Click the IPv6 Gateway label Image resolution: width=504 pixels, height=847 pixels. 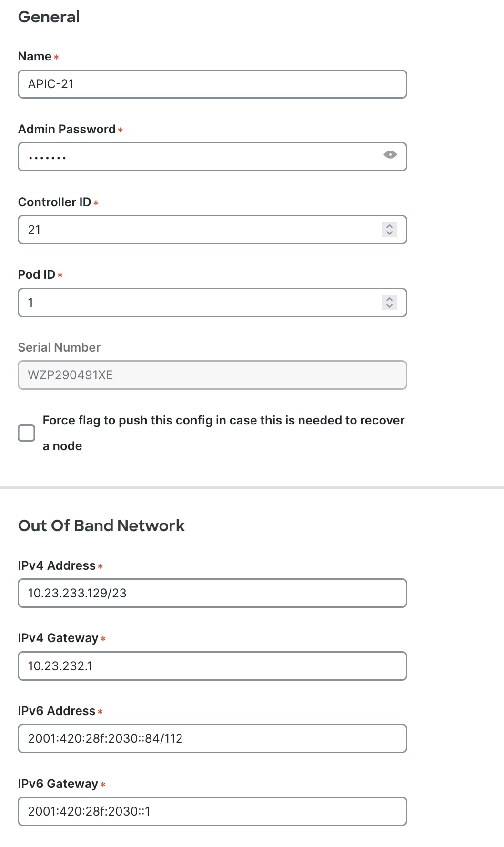click(58, 784)
